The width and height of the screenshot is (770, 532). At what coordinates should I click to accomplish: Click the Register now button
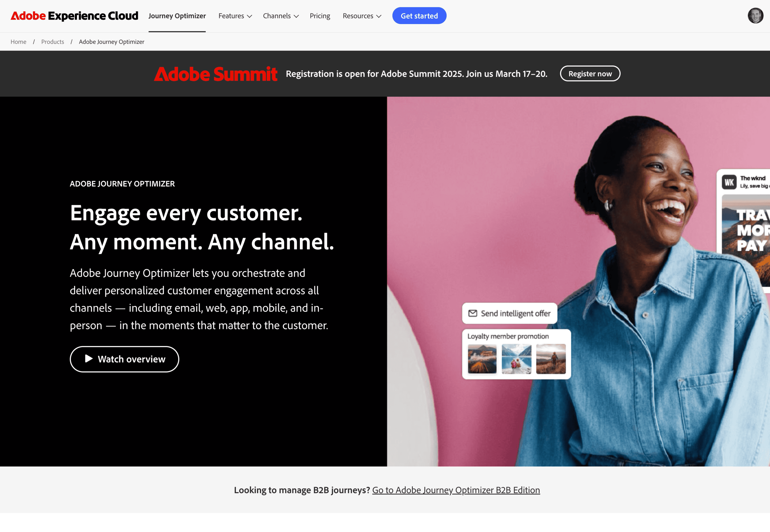[x=590, y=74]
